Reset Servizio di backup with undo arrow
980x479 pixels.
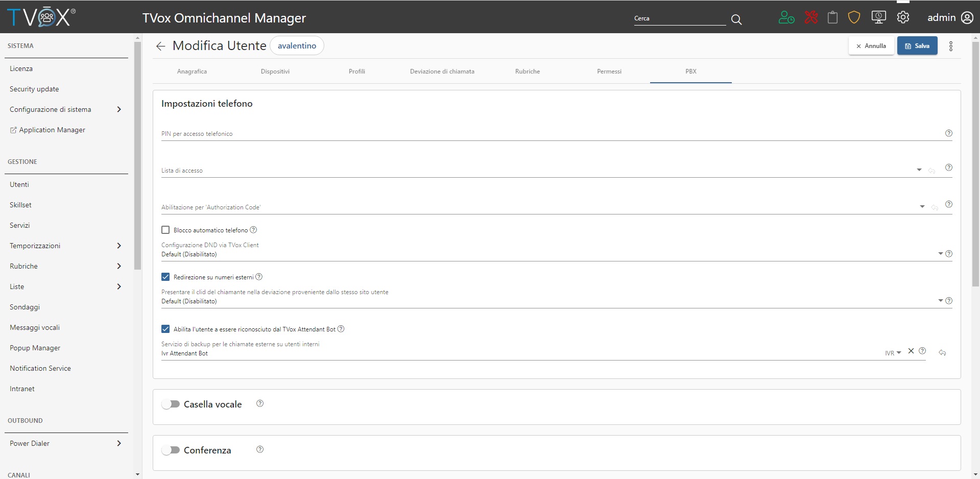click(x=942, y=353)
